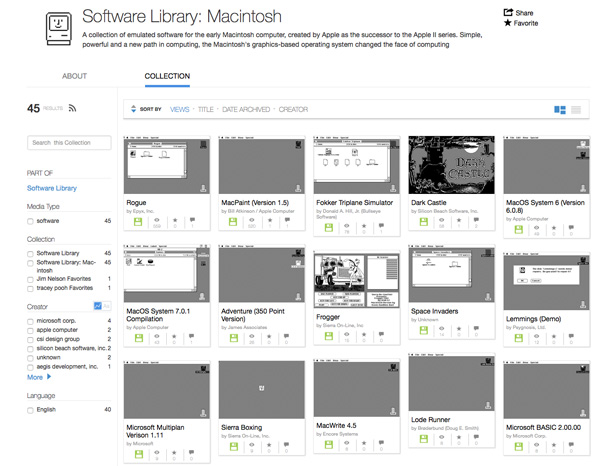
Task: Open the Lode Runner title link
Action: (x=430, y=419)
